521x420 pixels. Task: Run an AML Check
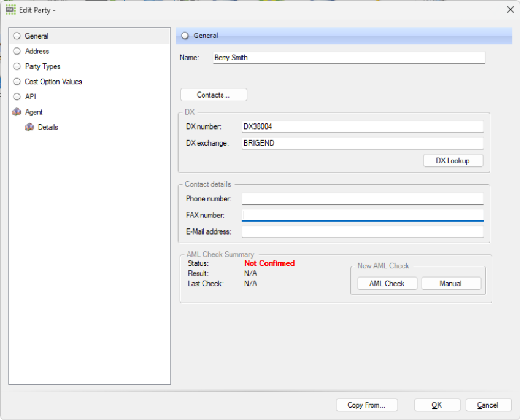[387, 283]
